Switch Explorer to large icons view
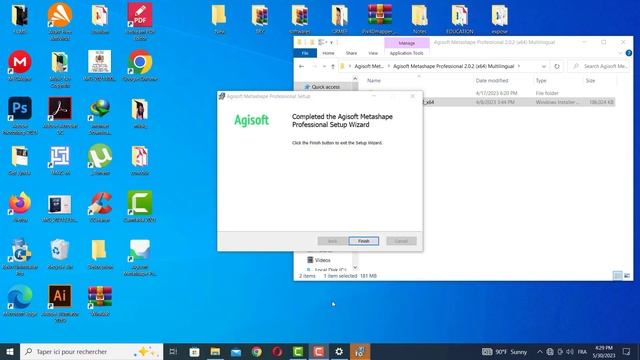The width and height of the screenshot is (640, 360). click(627, 276)
